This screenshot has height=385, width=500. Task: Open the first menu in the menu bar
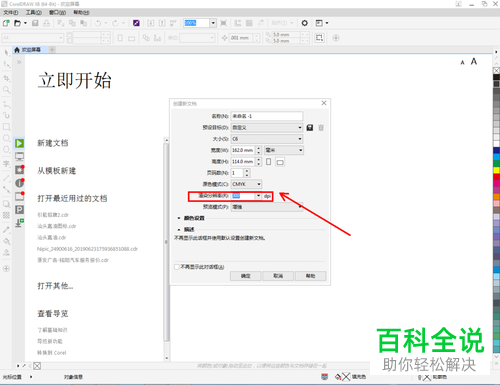click(11, 12)
